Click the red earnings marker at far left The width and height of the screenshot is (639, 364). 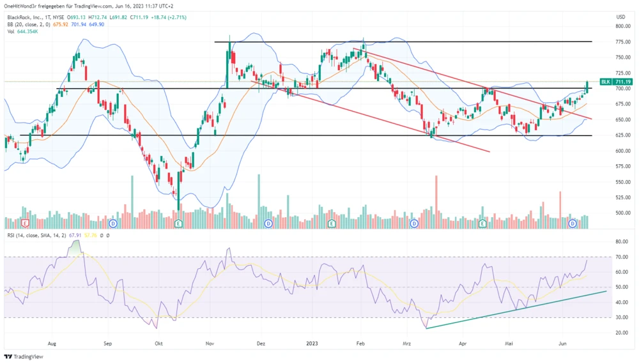coord(25,224)
